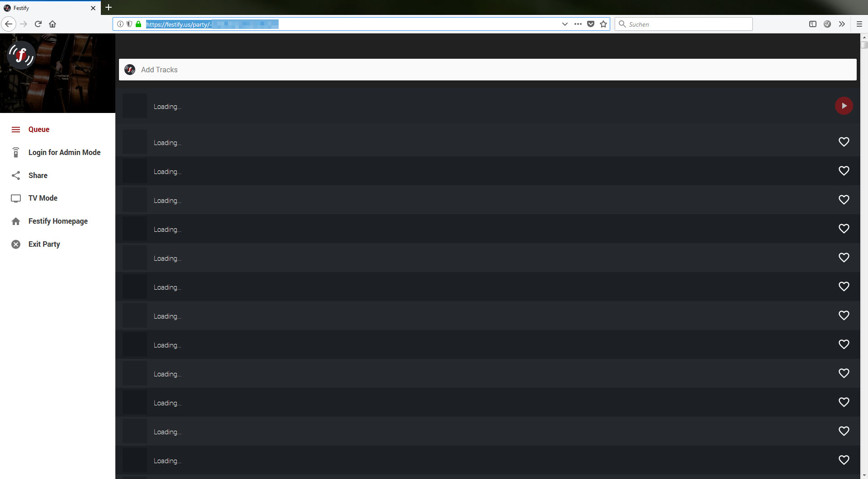Viewport: 868px width, 479px height.
Task: Click the Festify logo in sidebar header
Action: click(21, 55)
